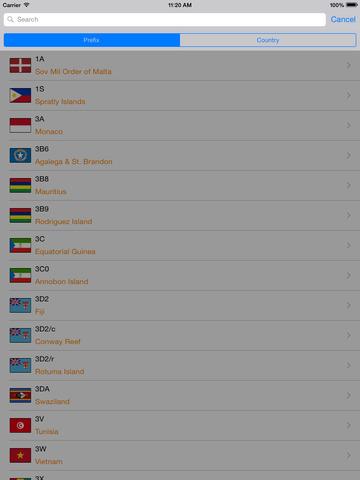Select the Mauritius flag for prefix 3B8
This screenshot has height=480, width=360.
[x=20, y=185]
